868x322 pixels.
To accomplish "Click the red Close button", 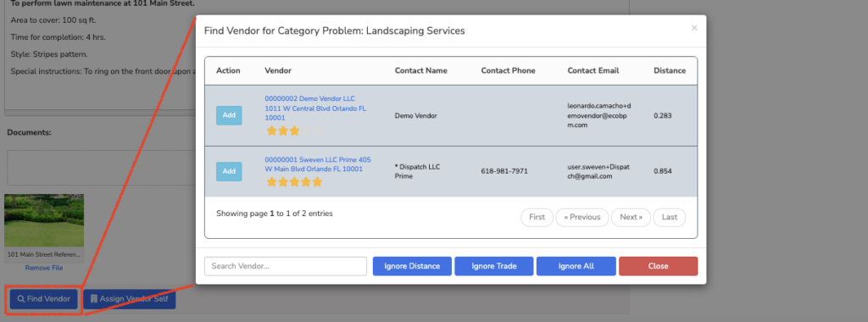I will pos(658,266).
